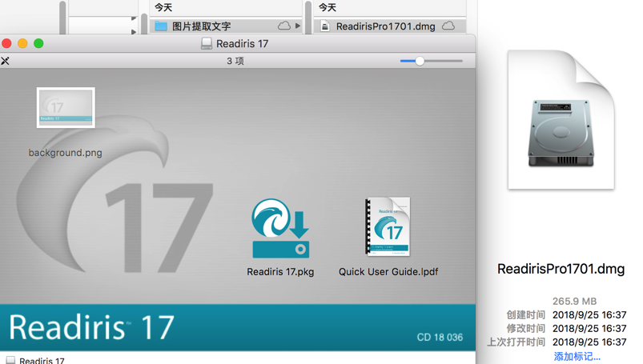Click the blue folder icon of 图片提取文字
Screen dimensions: 643x364
click(161, 26)
